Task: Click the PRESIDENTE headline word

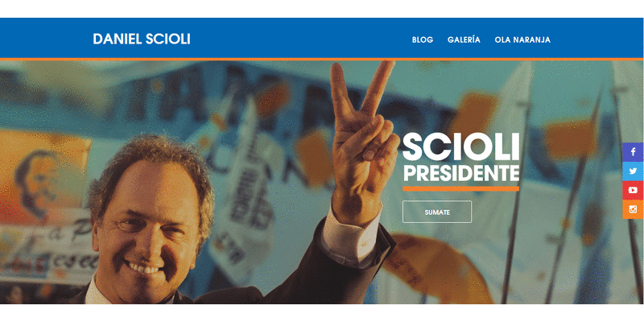Action: point(460,173)
